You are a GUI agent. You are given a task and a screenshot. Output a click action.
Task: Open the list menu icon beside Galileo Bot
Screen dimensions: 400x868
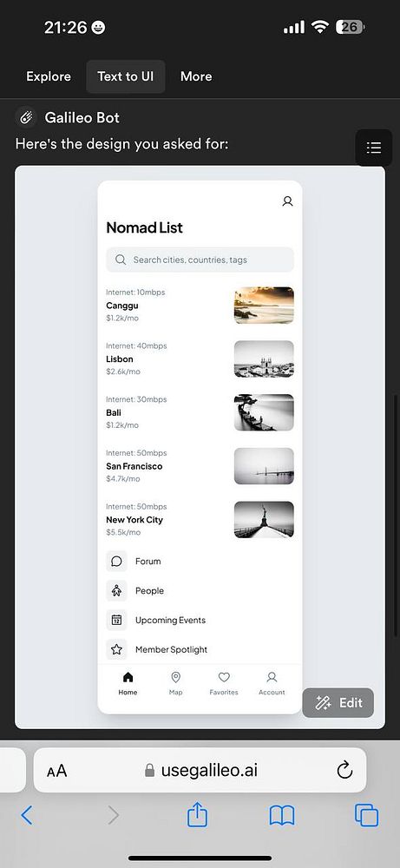point(373,148)
